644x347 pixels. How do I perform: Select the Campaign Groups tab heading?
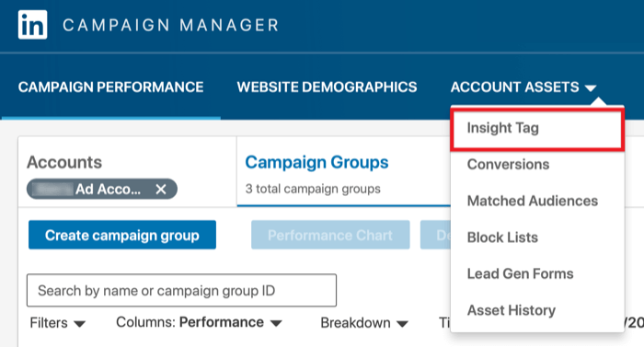tap(316, 162)
